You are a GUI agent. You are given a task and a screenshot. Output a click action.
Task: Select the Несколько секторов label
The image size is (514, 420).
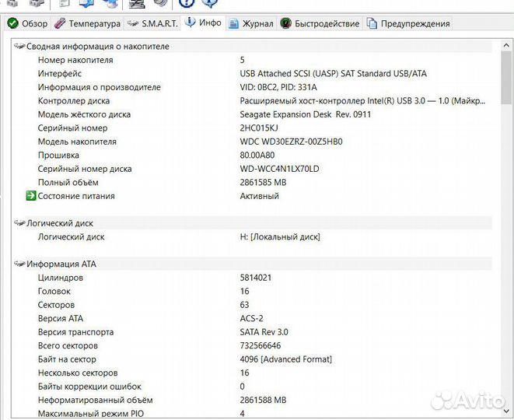[x=78, y=373]
